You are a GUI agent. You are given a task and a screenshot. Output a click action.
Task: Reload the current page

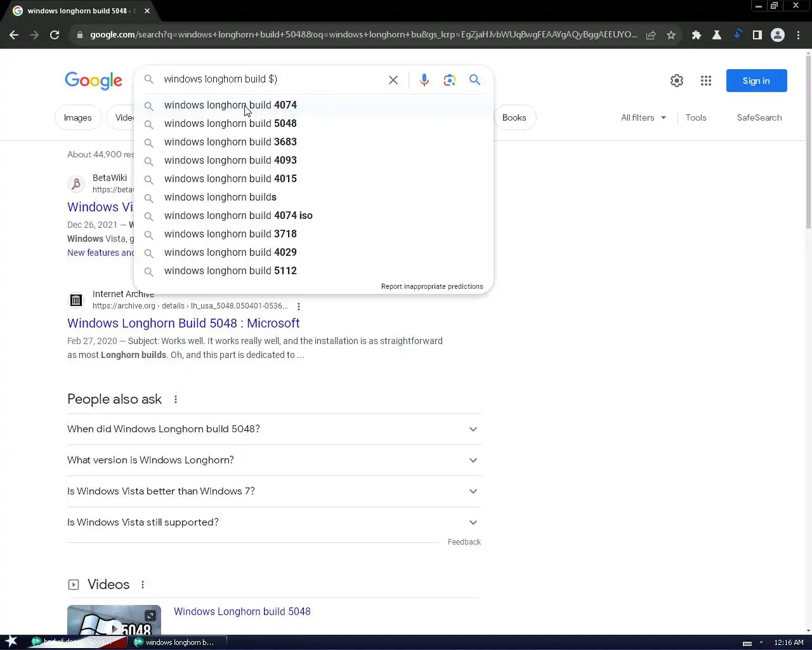point(55,35)
